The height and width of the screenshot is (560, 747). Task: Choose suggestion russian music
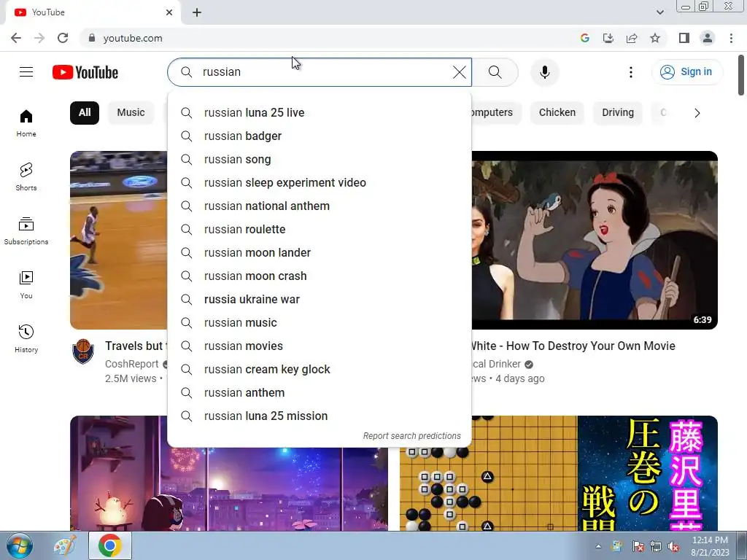tap(320, 323)
